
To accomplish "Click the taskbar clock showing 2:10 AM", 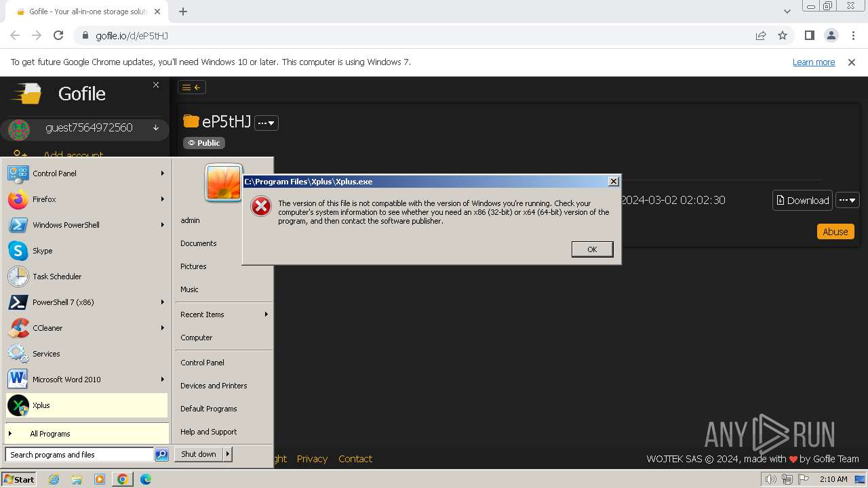I will [x=833, y=479].
